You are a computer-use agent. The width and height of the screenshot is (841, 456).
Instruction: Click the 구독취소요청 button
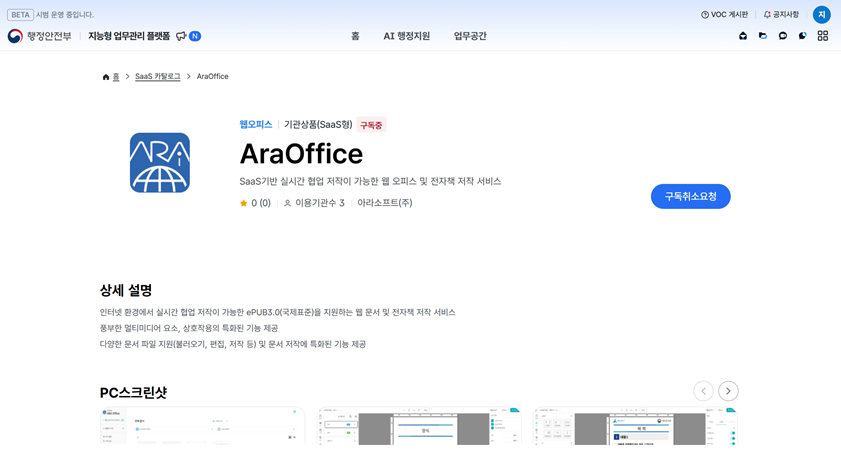click(x=690, y=196)
